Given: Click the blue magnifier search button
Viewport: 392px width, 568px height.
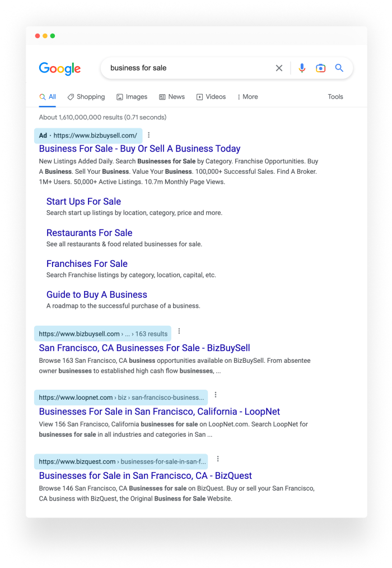Looking at the screenshot, I should click(x=339, y=68).
